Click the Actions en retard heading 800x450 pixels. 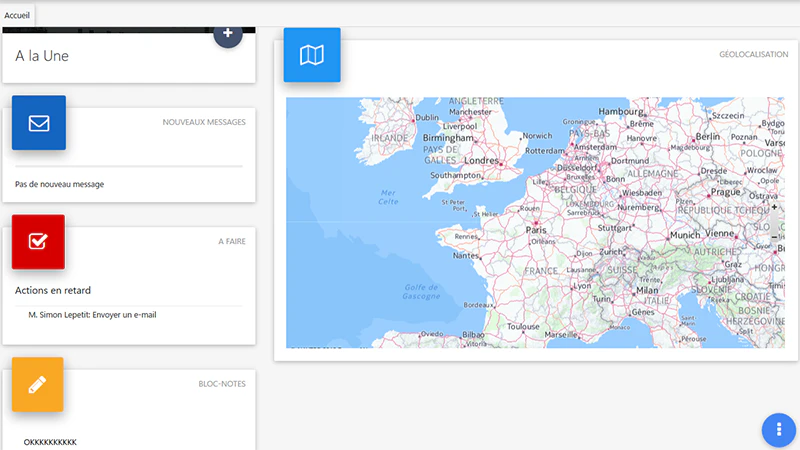coord(53,290)
